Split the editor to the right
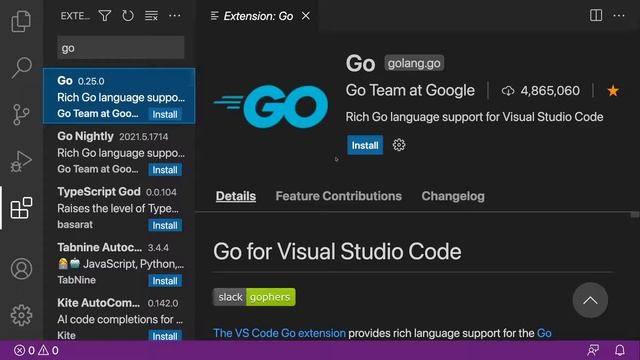This screenshot has height=360, width=640. tap(596, 16)
